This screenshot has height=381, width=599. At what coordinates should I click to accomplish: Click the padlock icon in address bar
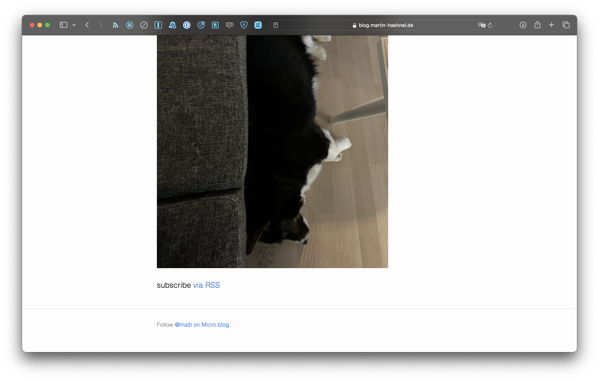click(x=355, y=25)
